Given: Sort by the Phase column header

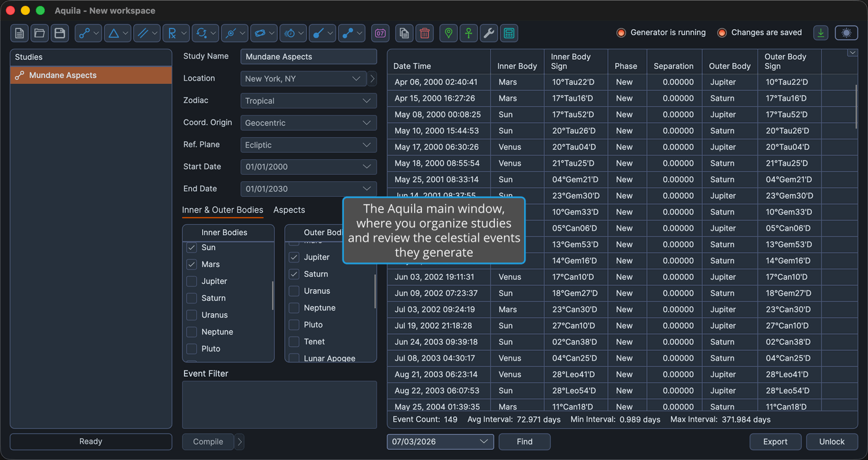Looking at the screenshot, I should [x=626, y=62].
